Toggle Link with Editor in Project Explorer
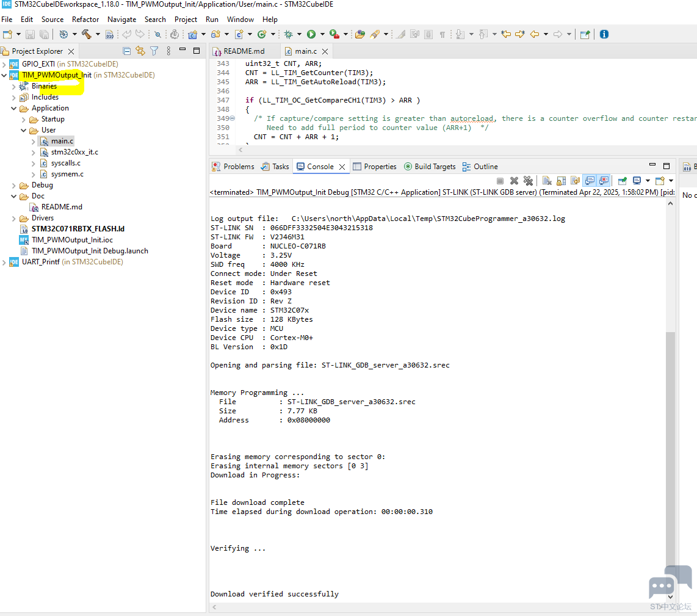Screen dimensions: 697x616 (140, 51)
